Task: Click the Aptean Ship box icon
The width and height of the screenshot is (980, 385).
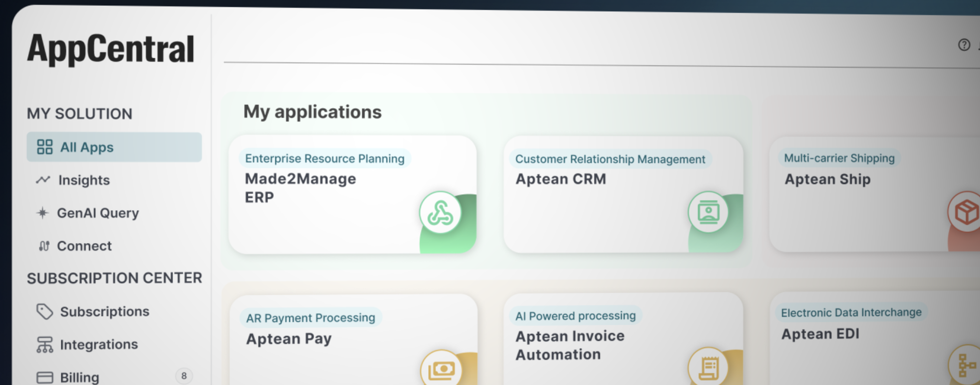Action: tap(965, 212)
